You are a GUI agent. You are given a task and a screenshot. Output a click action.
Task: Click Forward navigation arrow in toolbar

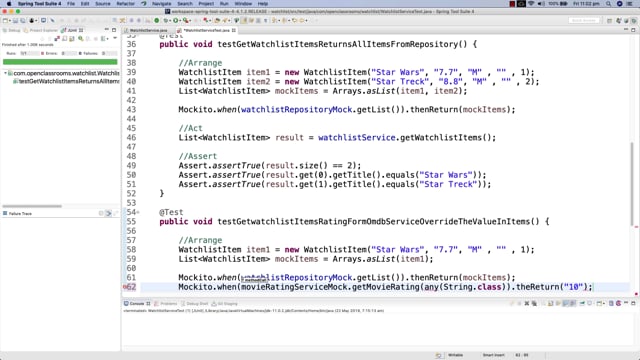pyautogui.click(x=303, y=20)
